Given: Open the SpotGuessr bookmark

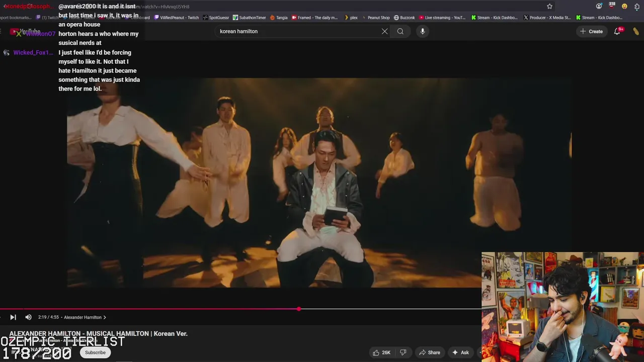Looking at the screenshot, I should (x=216, y=18).
